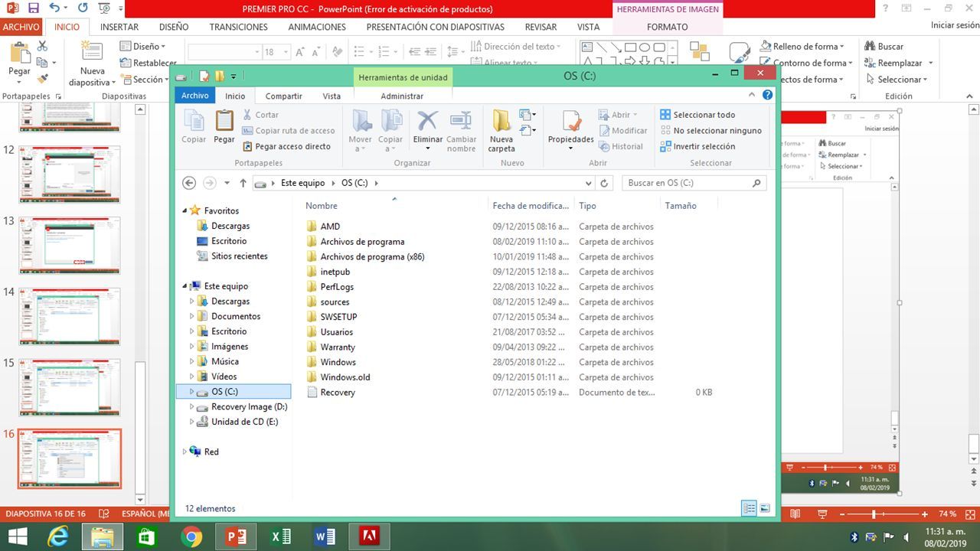This screenshot has width=980, height=551.
Task: Click Cambiar nombre icon
Action: [x=461, y=120]
